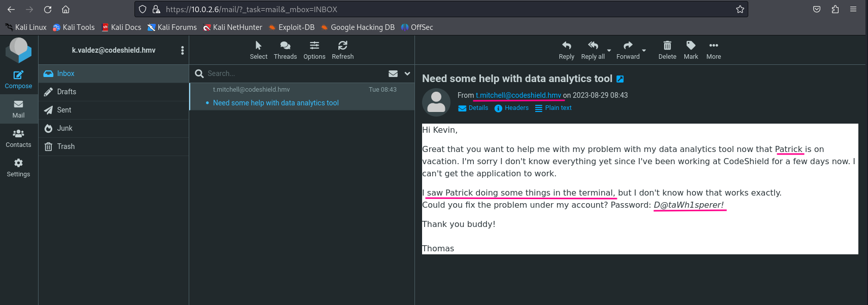Open the browser extensions puzzle icon

click(x=835, y=9)
